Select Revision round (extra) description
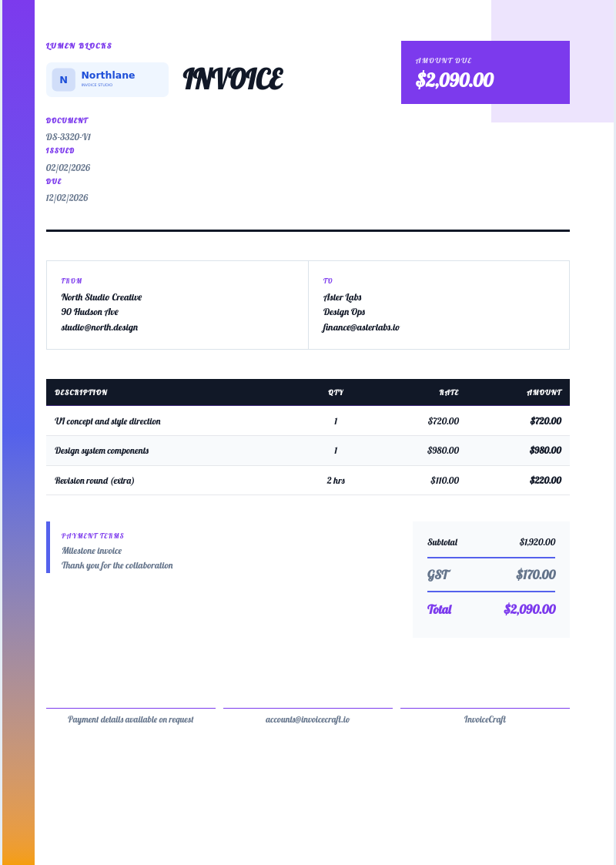616x865 pixels. (94, 481)
